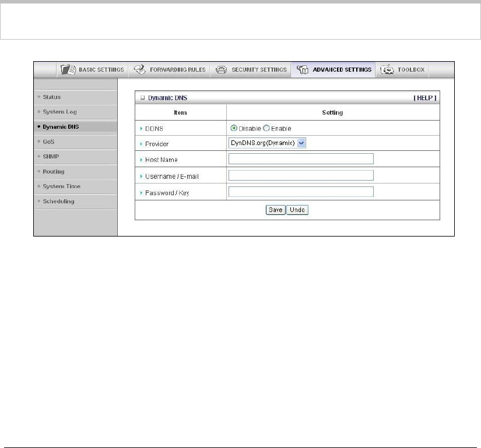
Task: Click the Forwarding Rules icon
Action: (x=139, y=69)
